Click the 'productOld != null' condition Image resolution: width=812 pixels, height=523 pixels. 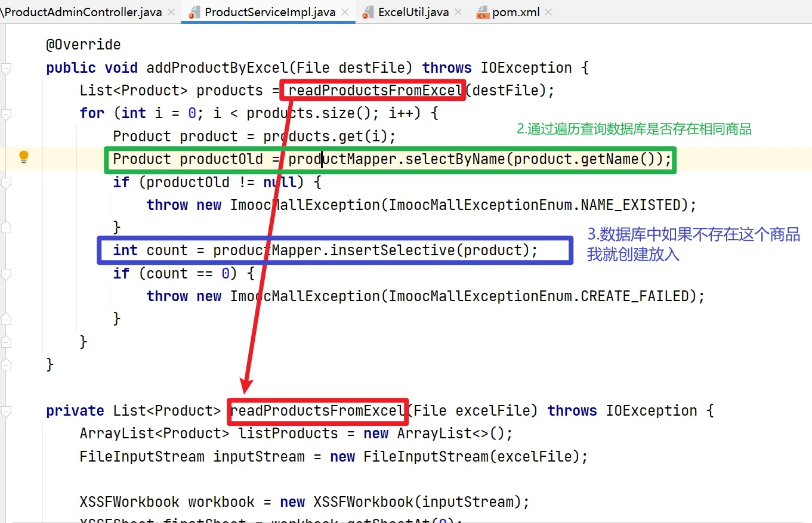pos(221,182)
